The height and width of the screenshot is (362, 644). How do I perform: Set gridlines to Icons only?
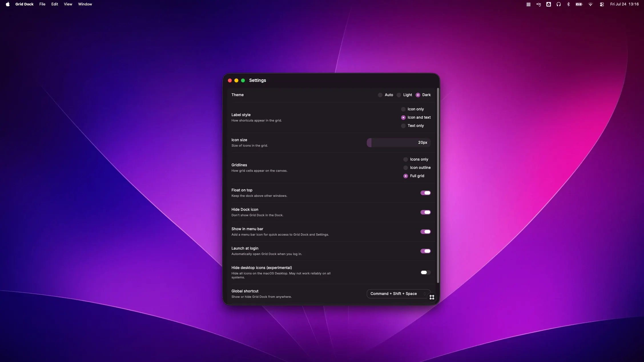tap(416, 159)
